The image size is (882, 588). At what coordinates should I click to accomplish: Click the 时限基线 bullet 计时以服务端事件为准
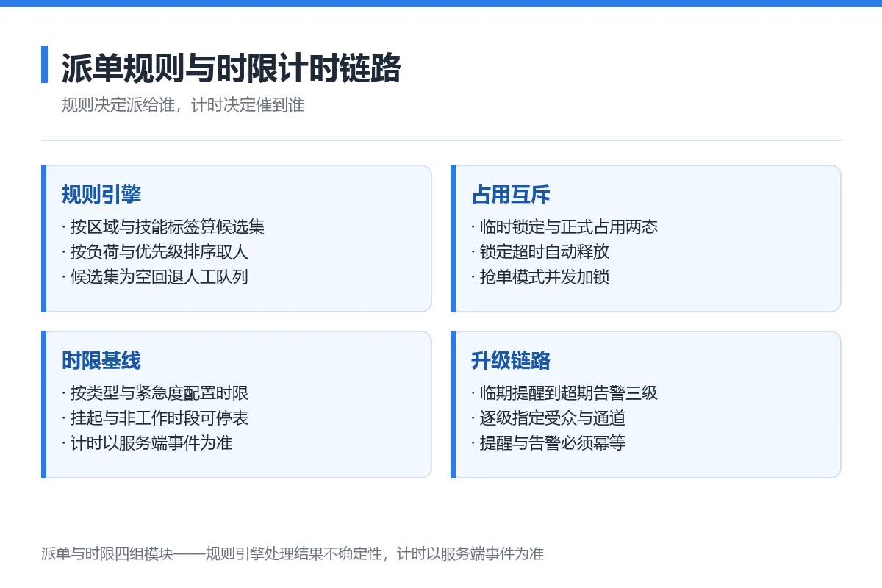(147, 442)
